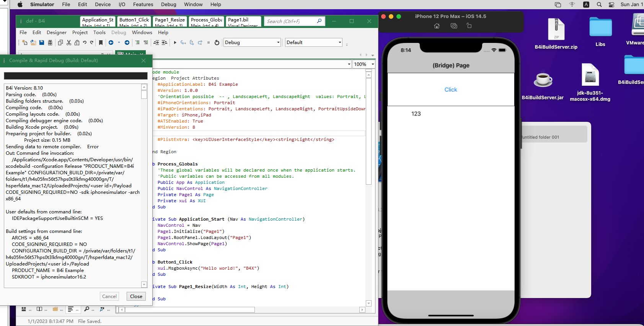Click Cancel in the Compile dialog
Screen dimensions: 644x326
[109, 297]
